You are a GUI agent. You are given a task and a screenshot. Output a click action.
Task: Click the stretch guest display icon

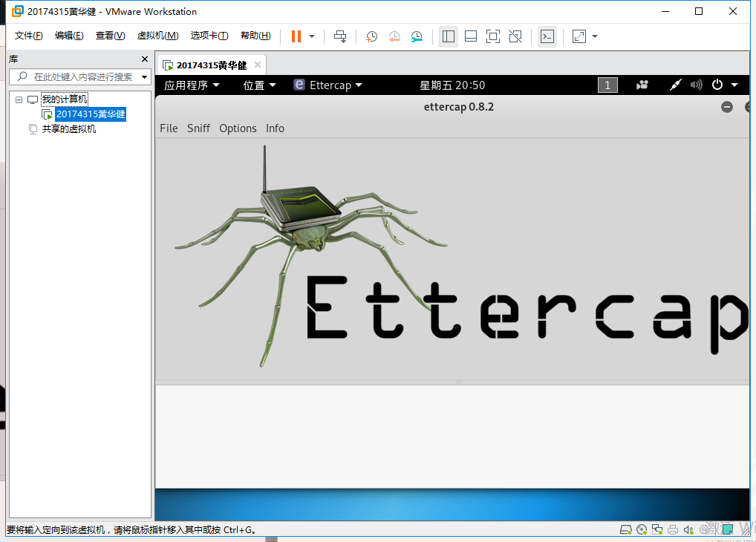pyautogui.click(x=579, y=36)
